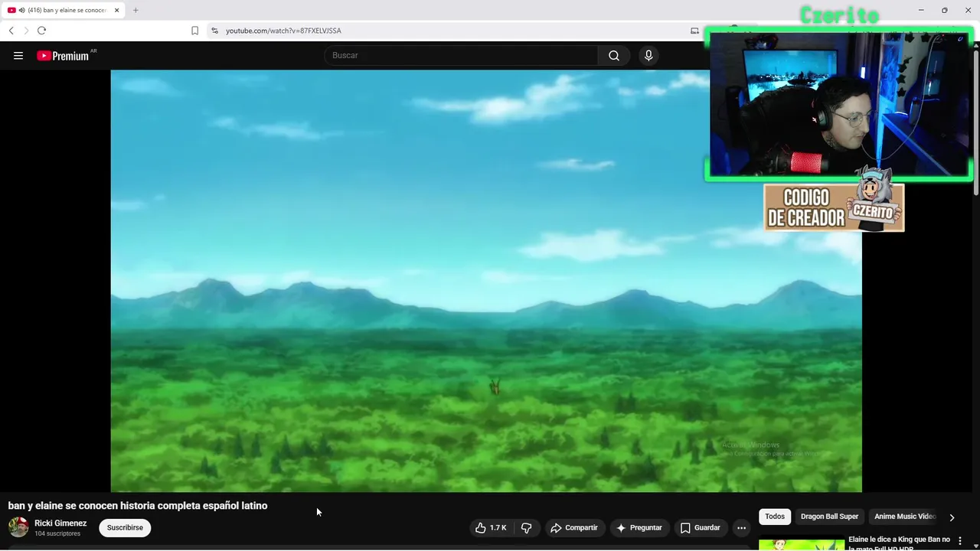Viewport: 980px width, 551px height.
Task: Open Elaine le dice a King video title
Action: point(899,543)
